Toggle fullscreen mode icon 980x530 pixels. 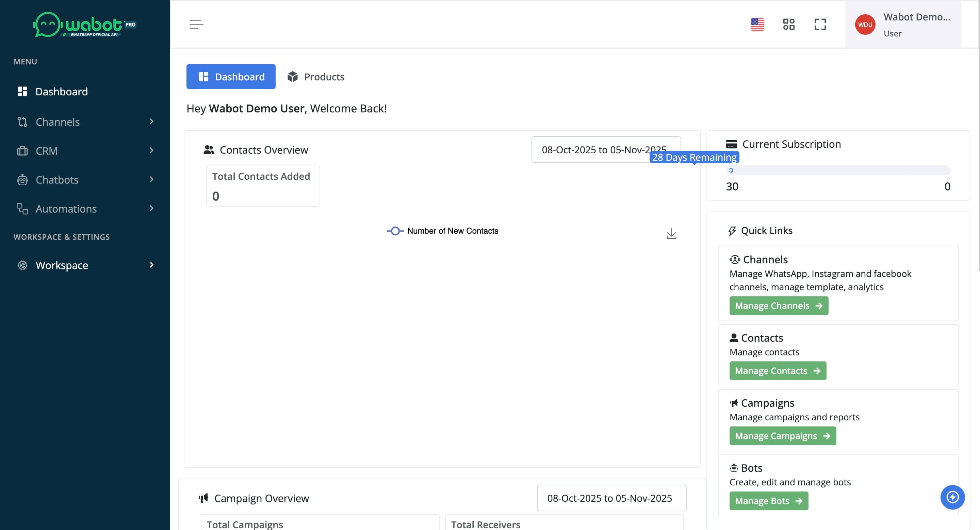(820, 25)
